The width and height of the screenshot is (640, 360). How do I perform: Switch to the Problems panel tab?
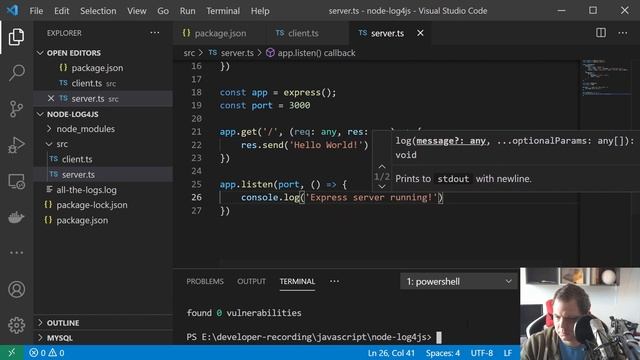point(205,281)
